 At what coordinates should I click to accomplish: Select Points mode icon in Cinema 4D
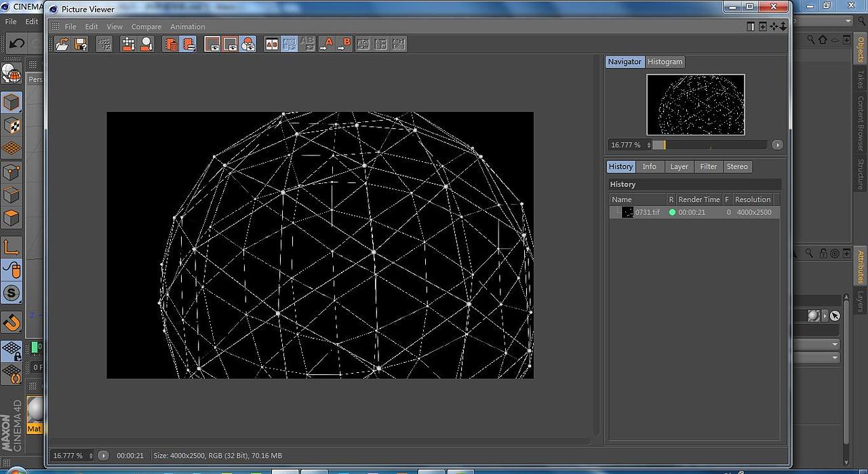(x=12, y=172)
